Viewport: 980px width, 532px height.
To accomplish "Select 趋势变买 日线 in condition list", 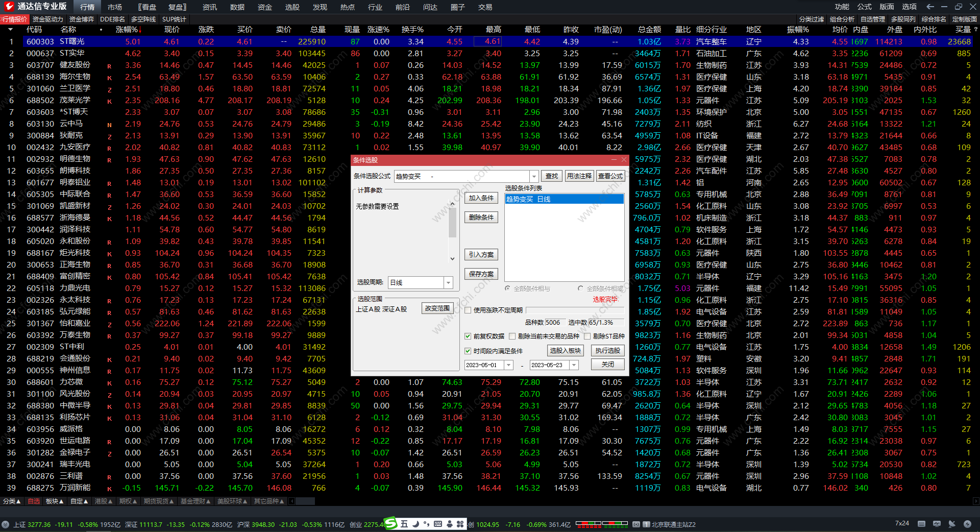I will (x=563, y=199).
